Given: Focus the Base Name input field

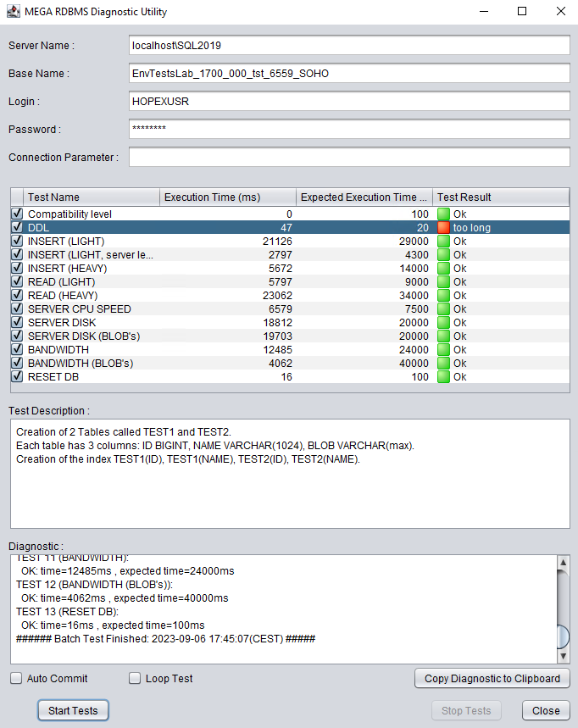Looking at the screenshot, I should point(349,74).
